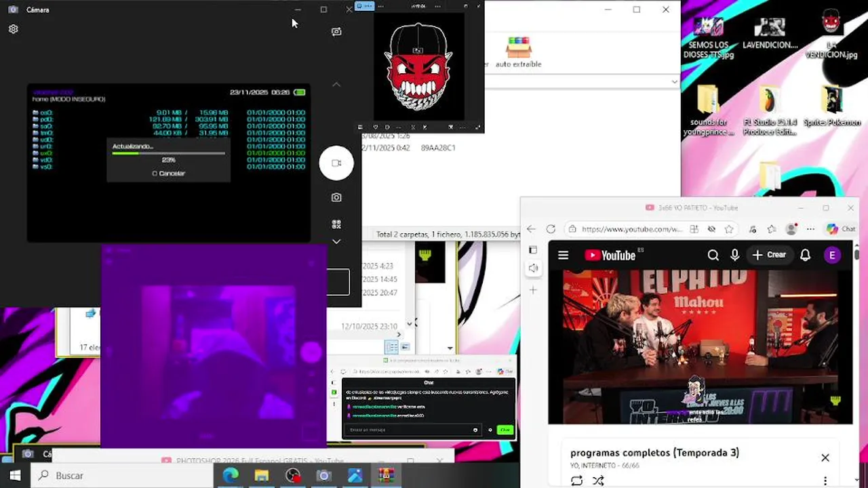Select barcode scan mode in Camera app

pos(336,224)
